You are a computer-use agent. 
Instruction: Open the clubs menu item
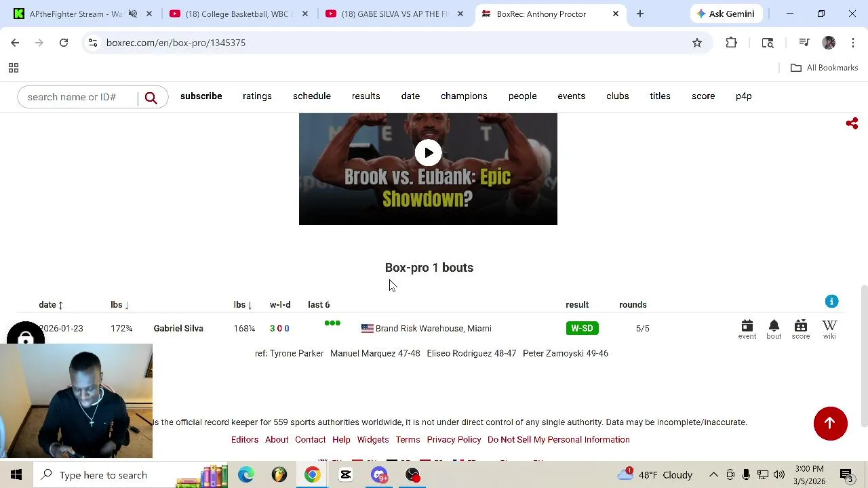(x=617, y=96)
